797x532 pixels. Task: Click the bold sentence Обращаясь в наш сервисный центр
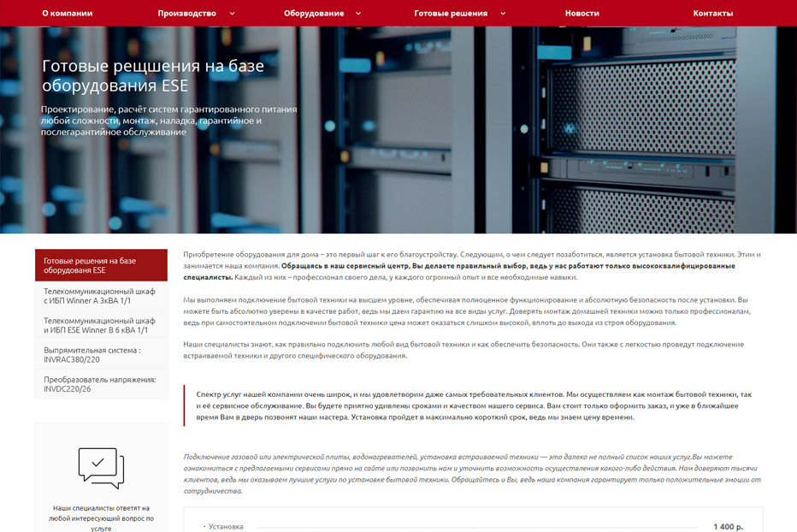[x=459, y=271]
